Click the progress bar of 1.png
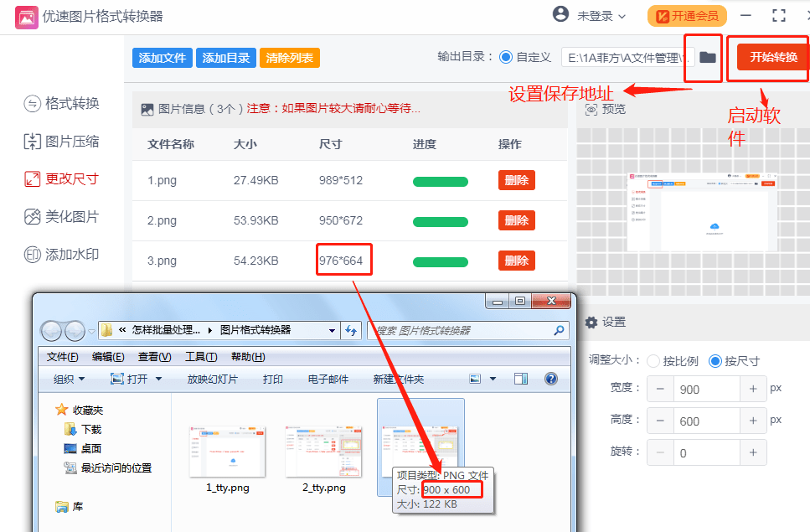The height and width of the screenshot is (532, 810). pyautogui.click(x=441, y=181)
